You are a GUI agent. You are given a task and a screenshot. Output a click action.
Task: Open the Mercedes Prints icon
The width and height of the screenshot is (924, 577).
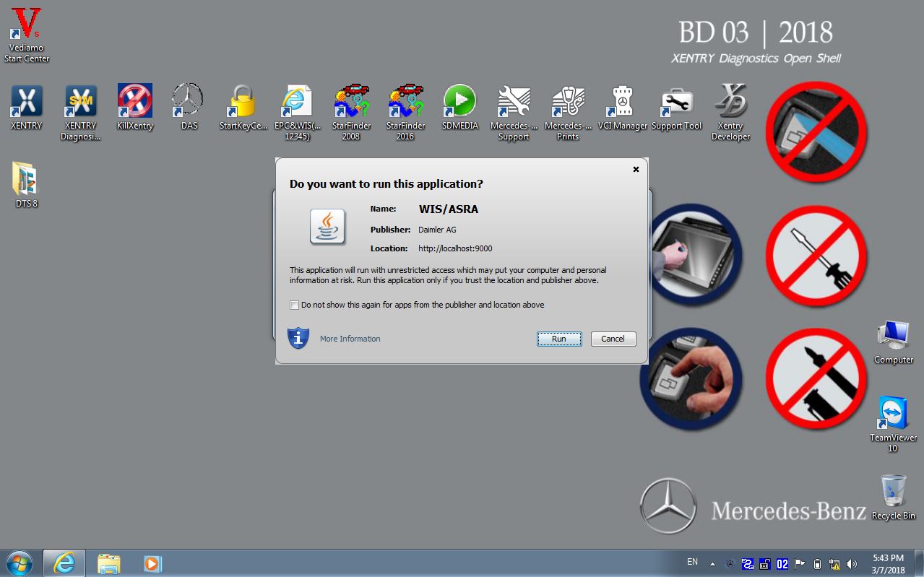[x=568, y=112]
